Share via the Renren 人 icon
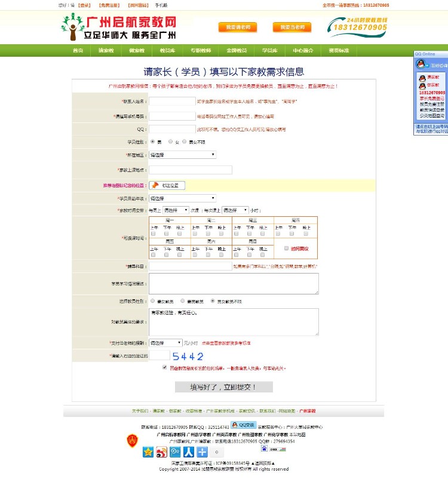 pyautogui.click(x=189, y=452)
